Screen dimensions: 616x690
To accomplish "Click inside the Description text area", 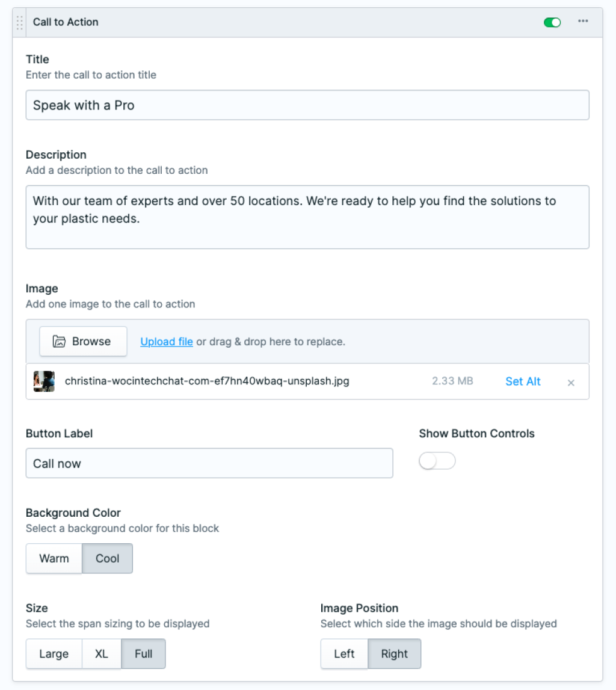I will [307, 217].
